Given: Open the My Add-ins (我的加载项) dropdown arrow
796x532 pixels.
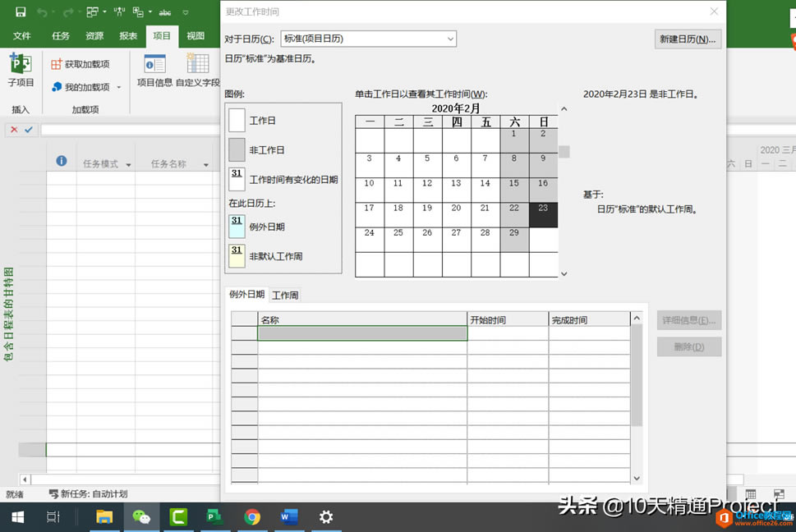Looking at the screenshot, I should (x=118, y=87).
